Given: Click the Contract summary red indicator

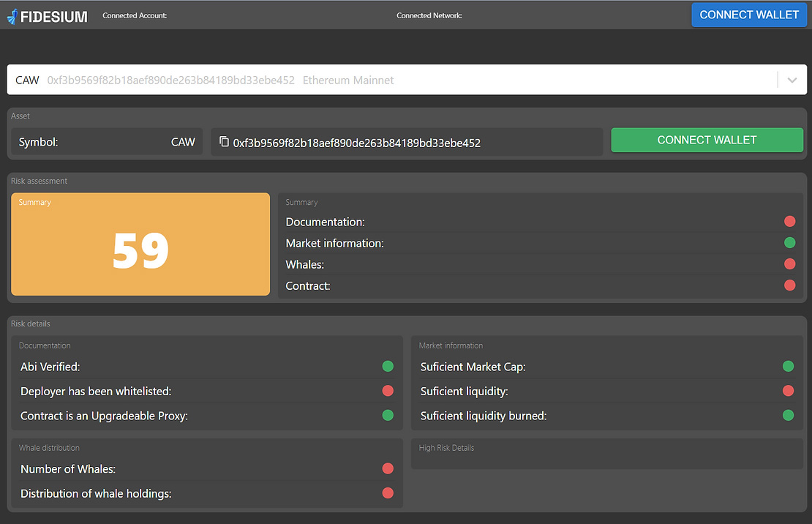Looking at the screenshot, I should [x=790, y=285].
